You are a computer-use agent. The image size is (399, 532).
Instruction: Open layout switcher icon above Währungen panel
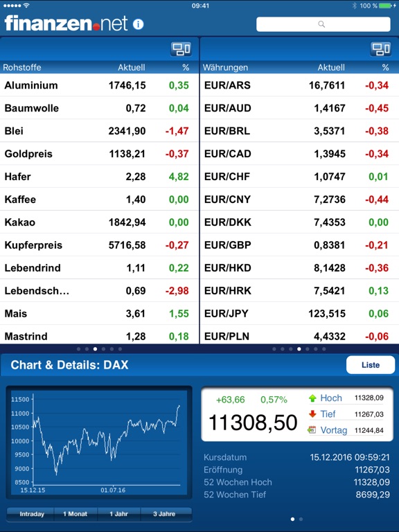point(381,49)
